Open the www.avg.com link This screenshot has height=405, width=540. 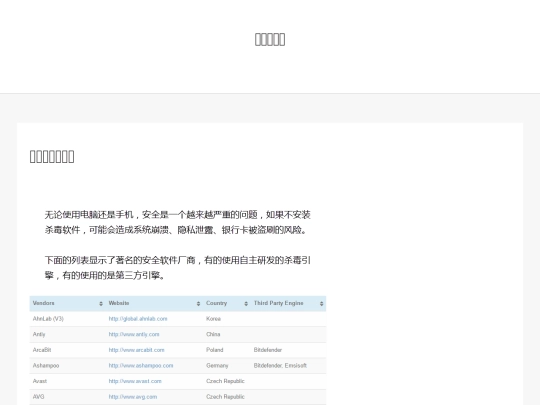tap(133, 397)
